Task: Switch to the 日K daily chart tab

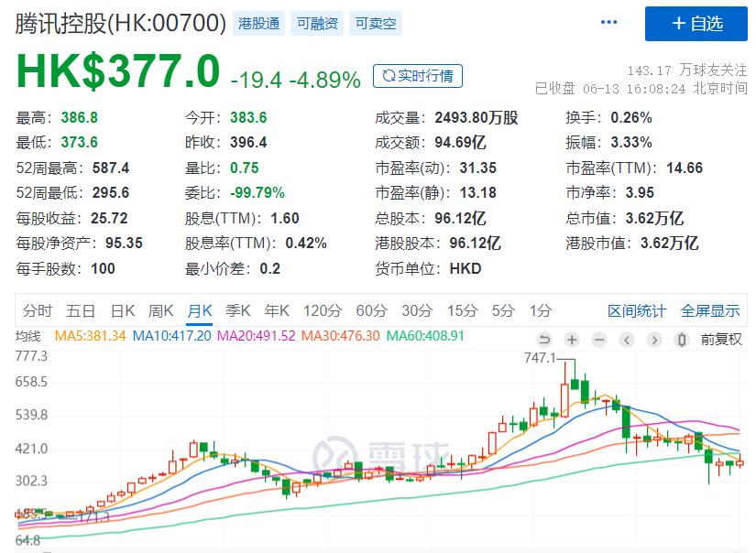Action: point(122,310)
